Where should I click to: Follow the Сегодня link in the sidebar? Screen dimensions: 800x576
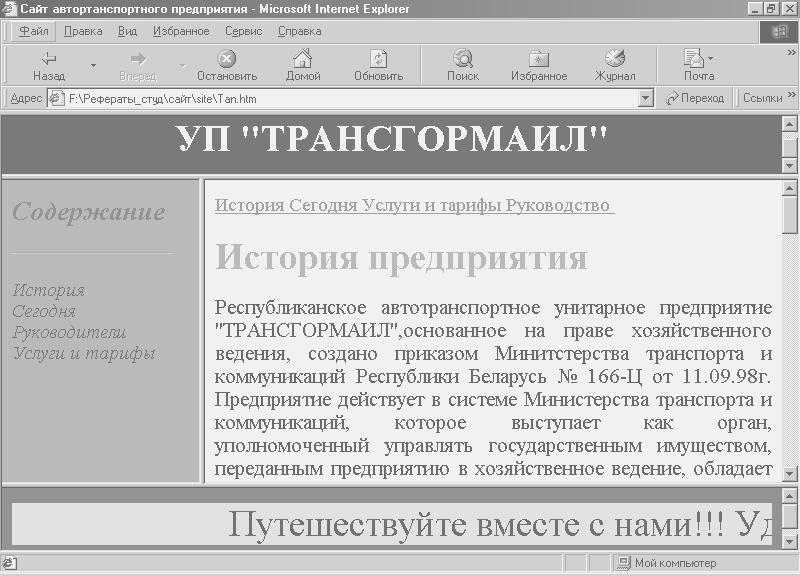click(x=44, y=311)
